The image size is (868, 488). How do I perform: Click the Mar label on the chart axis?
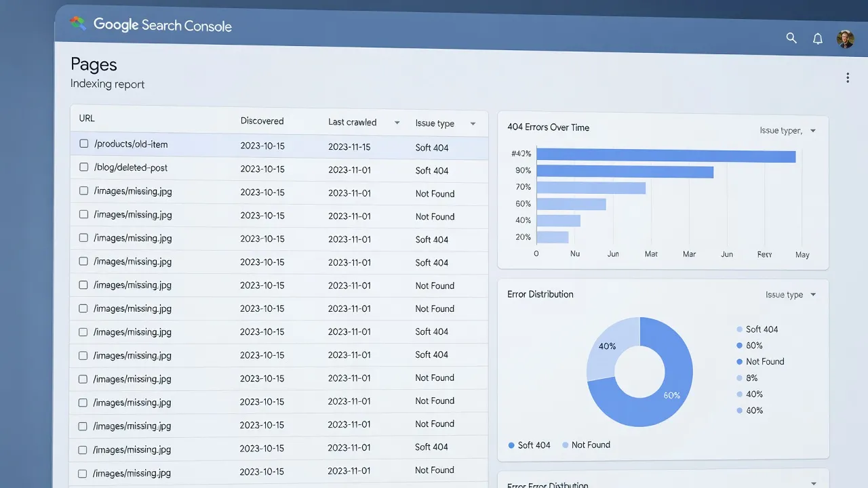click(689, 254)
